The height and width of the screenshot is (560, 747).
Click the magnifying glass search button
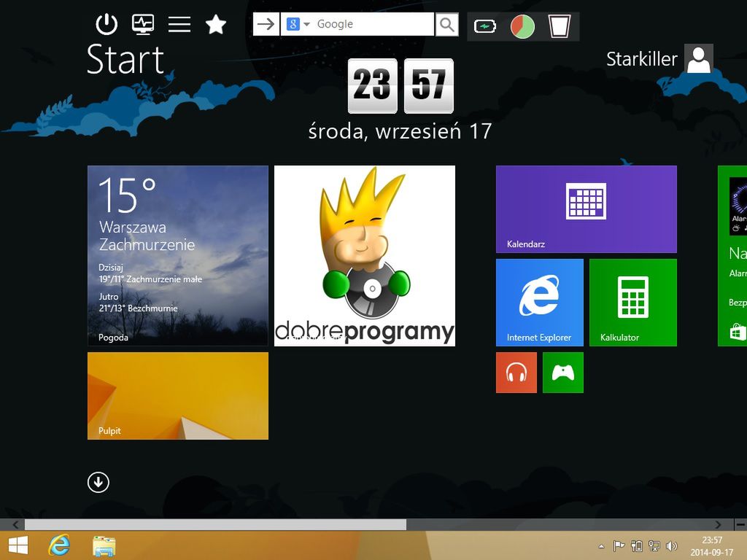click(447, 24)
